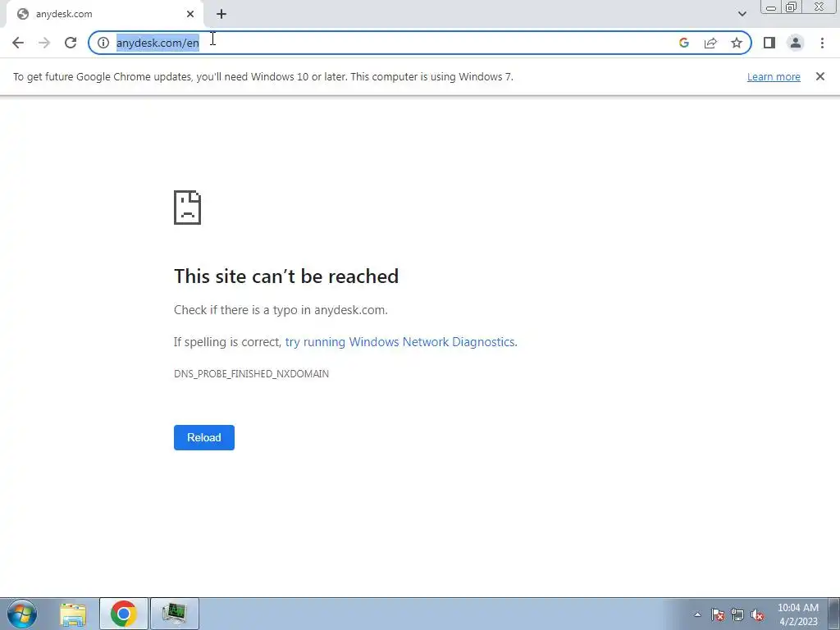This screenshot has width=840, height=630.
Task: Open File Explorer from taskbar
Action: (73, 614)
